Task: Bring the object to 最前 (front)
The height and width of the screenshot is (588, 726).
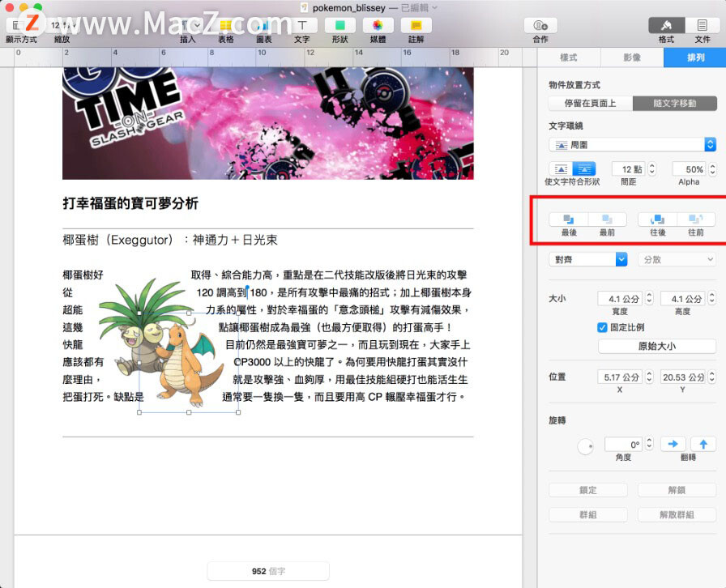Action: click(x=607, y=219)
